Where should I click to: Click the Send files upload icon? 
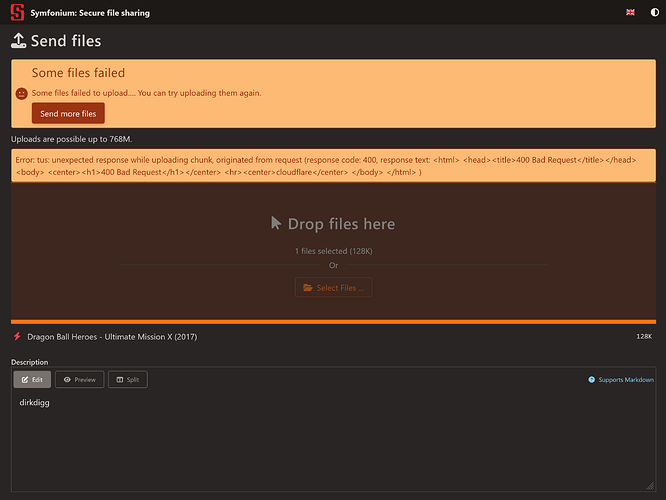point(18,41)
